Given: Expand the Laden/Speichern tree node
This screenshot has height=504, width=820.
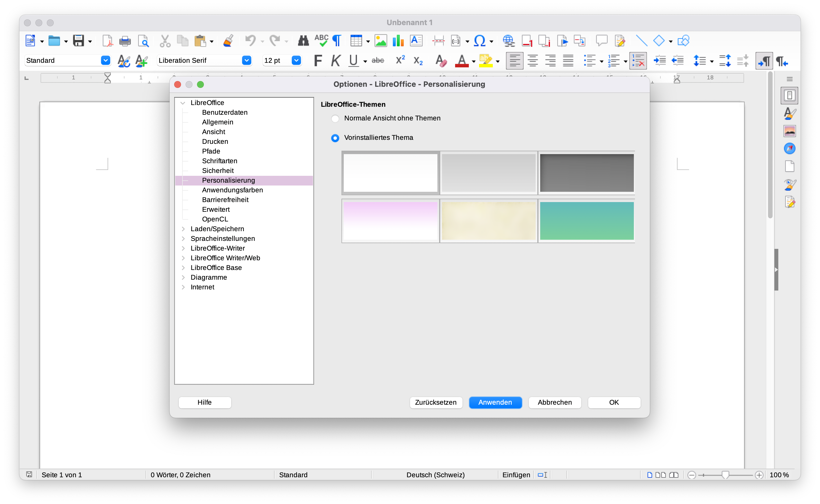Looking at the screenshot, I should point(183,229).
